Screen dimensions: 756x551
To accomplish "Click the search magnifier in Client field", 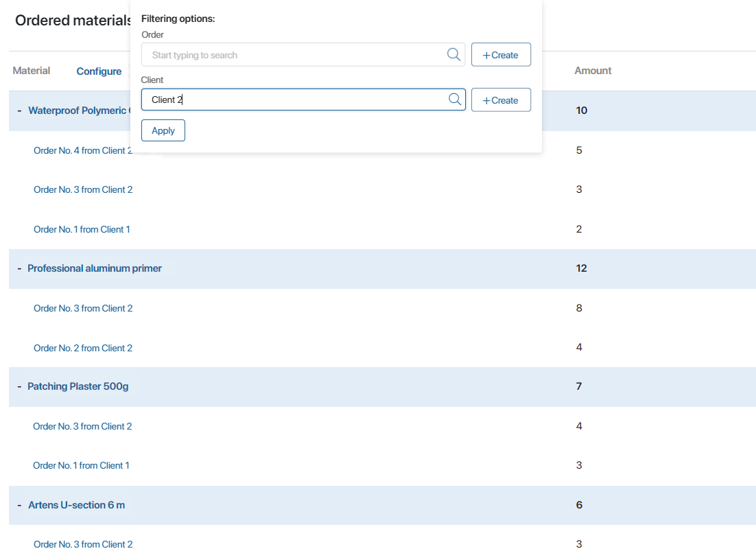I will pos(454,99).
